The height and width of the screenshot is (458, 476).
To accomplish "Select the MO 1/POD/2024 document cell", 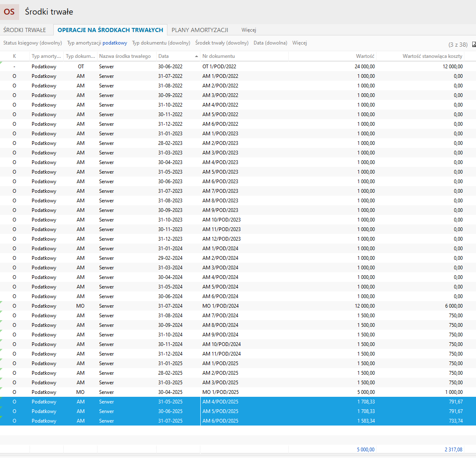I will coord(220,306).
